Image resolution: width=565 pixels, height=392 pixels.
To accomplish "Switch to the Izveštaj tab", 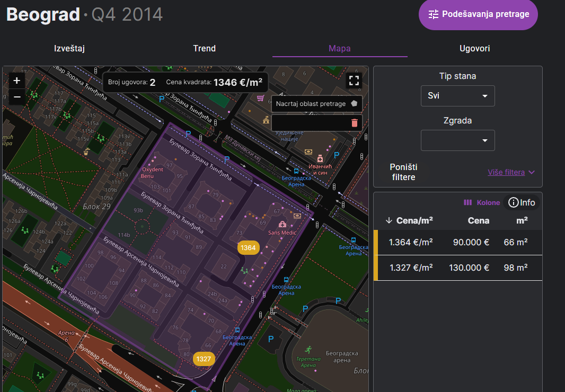I will tap(69, 48).
